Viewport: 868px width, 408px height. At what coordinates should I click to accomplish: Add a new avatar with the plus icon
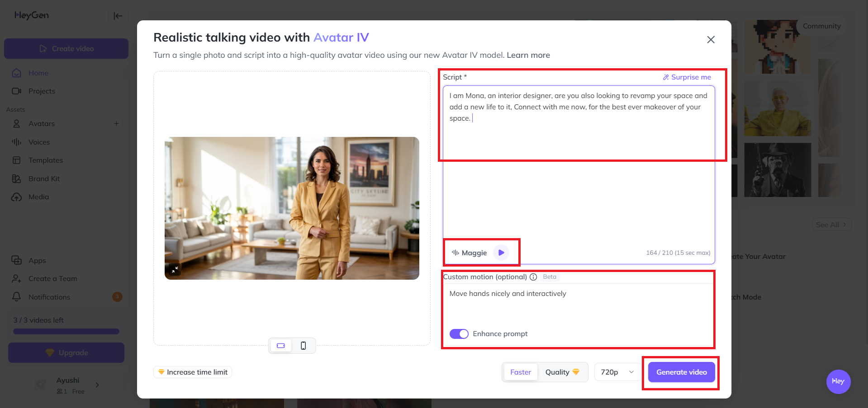coord(116,123)
